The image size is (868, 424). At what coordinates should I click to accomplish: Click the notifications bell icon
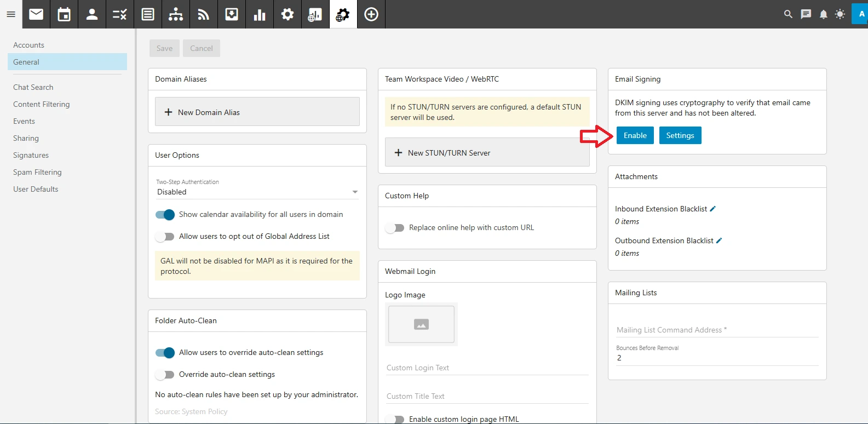point(823,14)
